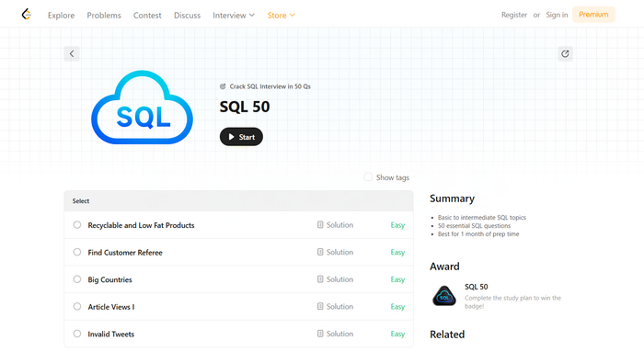This screenshot has width=644, height=352.
Task: Go back using the left chevron button
Action: pos(72,53)
